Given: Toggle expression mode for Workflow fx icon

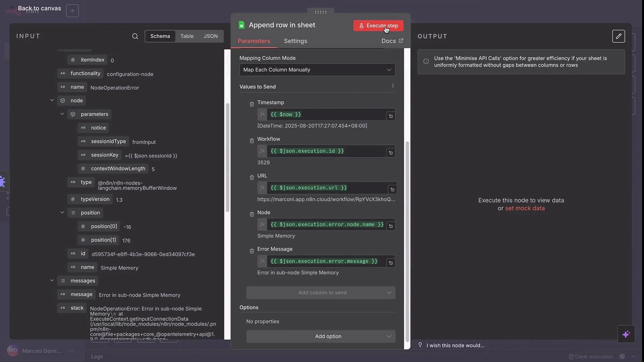Looking at the screenshot, I should tap(262, 151).
